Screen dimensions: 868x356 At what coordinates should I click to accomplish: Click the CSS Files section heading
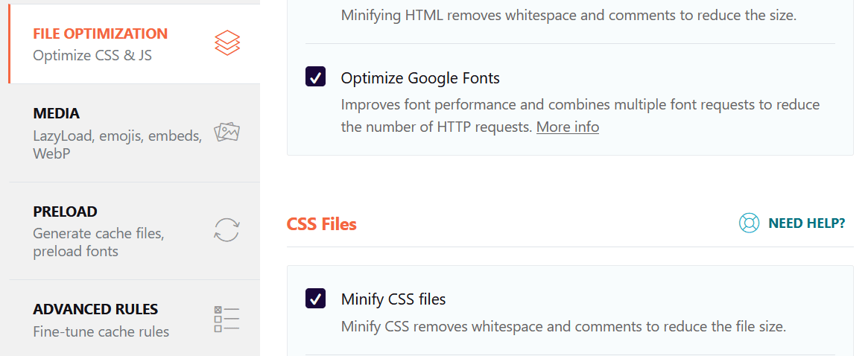322,224
